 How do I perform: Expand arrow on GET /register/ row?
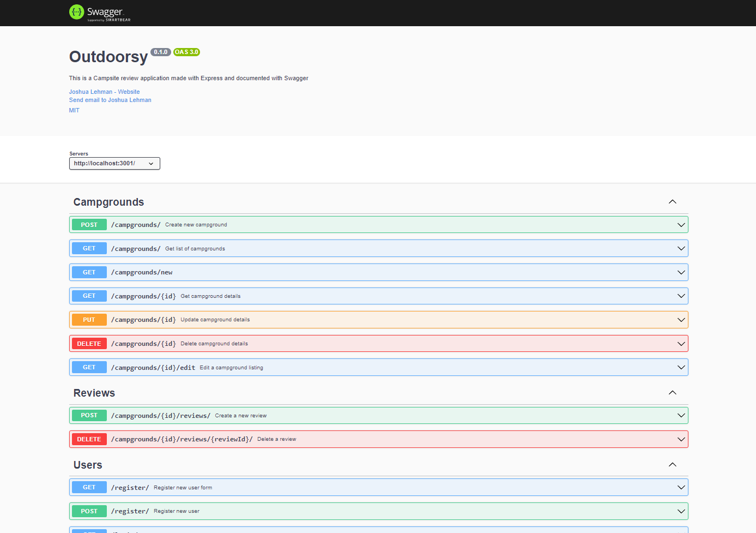click(x=681, y=487)
